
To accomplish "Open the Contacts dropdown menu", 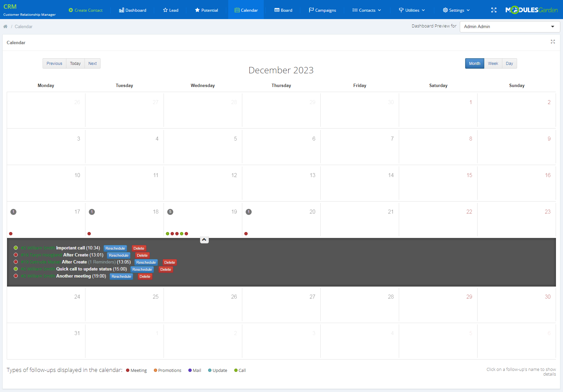I will pos(366,10).
